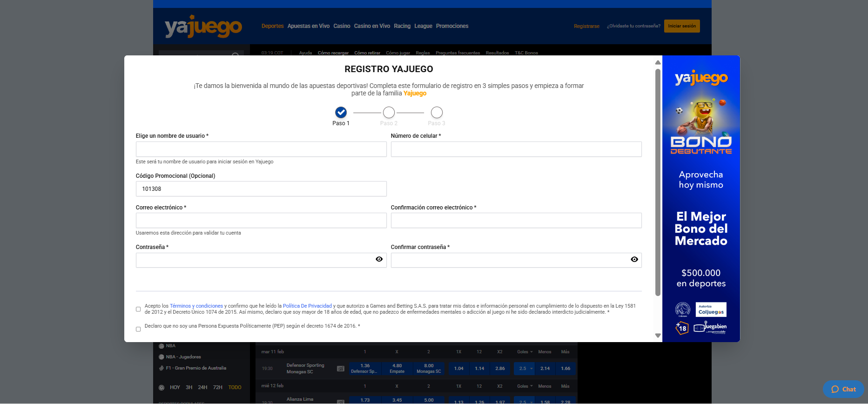The width and height of the screenshot is (868, 404).
Task: Select the NBA - Jugadores icon in sidebar
Action: (161, 357)
